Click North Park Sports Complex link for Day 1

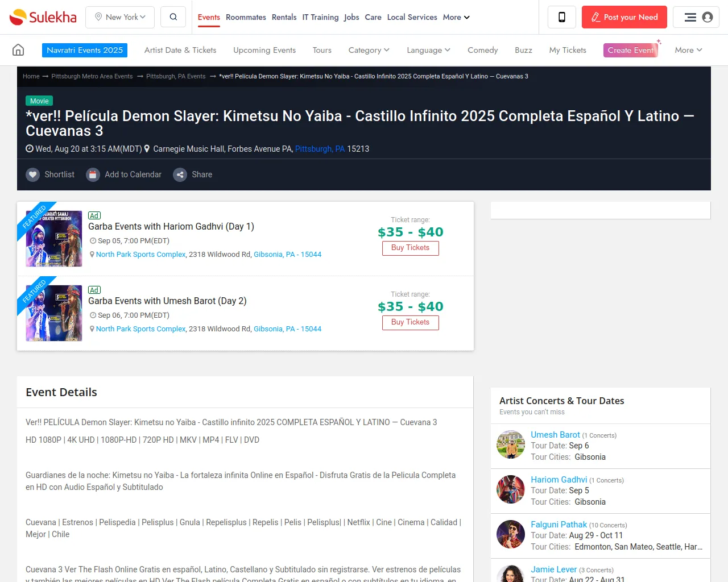point(140,255)
